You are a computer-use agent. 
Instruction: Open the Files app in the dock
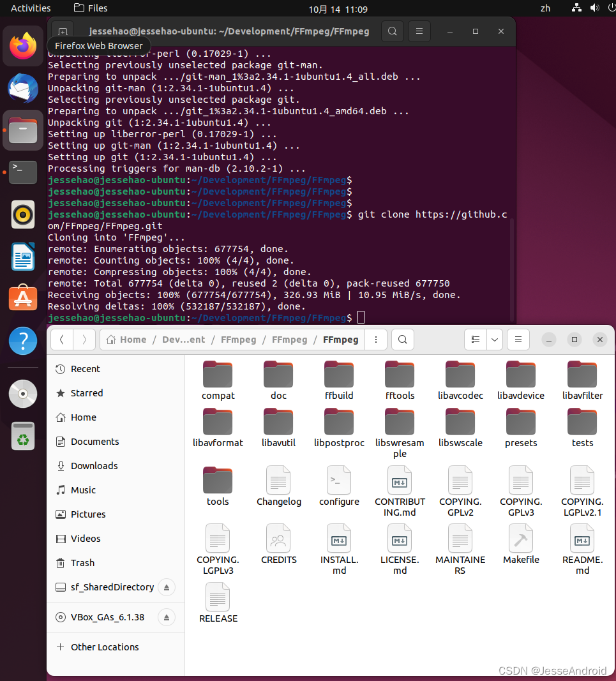pos(23,130)
